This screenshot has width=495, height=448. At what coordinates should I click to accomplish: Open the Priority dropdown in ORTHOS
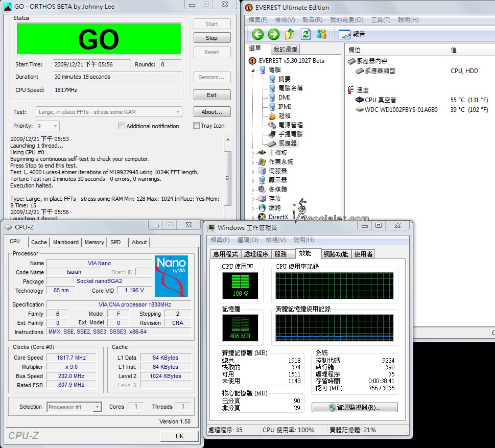coord(48,126)
